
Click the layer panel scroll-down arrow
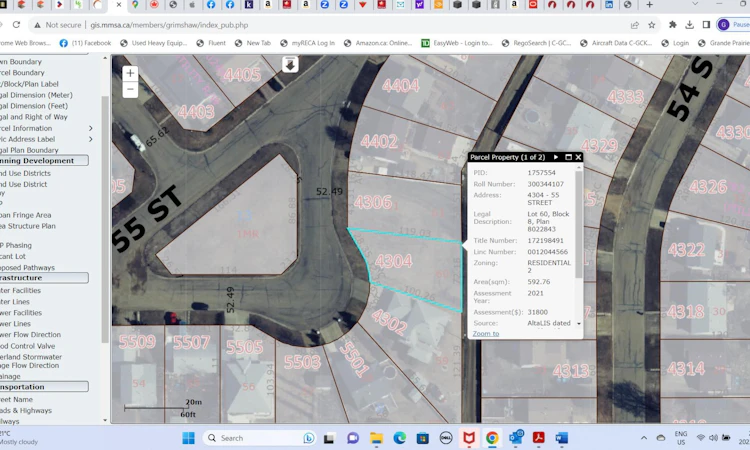[105, 420]
